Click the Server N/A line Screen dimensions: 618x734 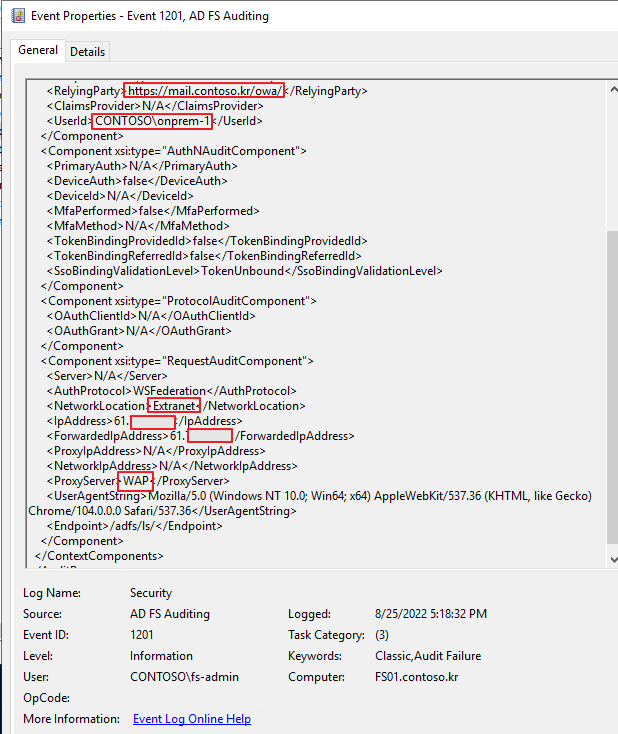pos(107,376)
